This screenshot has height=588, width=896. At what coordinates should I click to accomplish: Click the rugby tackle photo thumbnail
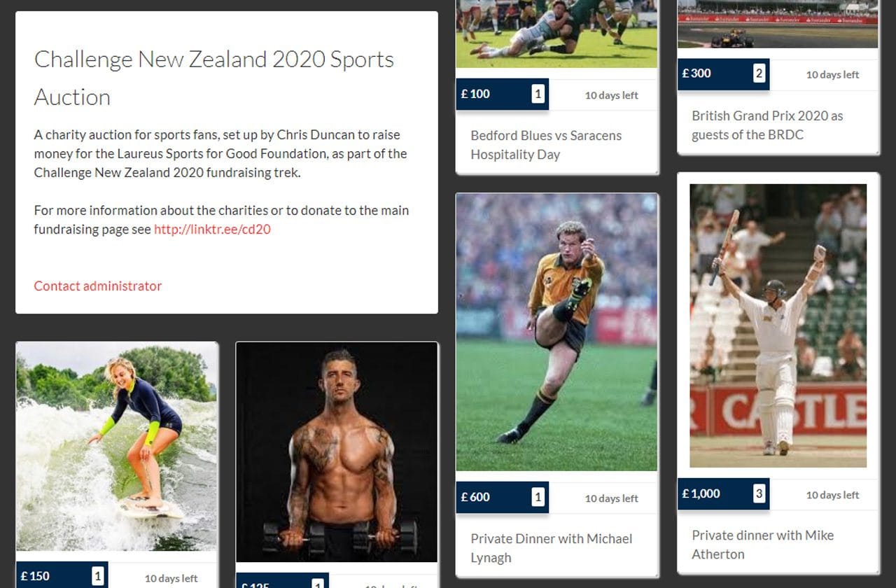point(556,34)
